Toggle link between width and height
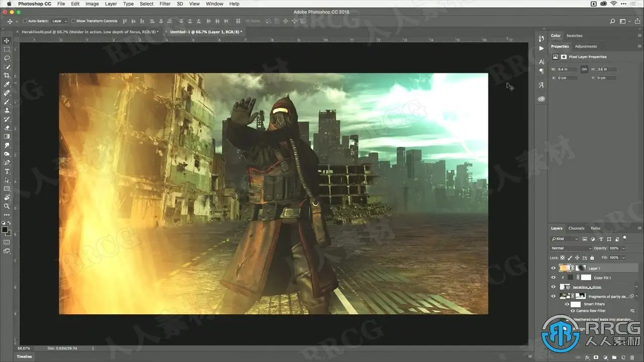Image resolution: width=644 pixels, height=362 pixels. [584, 69]
